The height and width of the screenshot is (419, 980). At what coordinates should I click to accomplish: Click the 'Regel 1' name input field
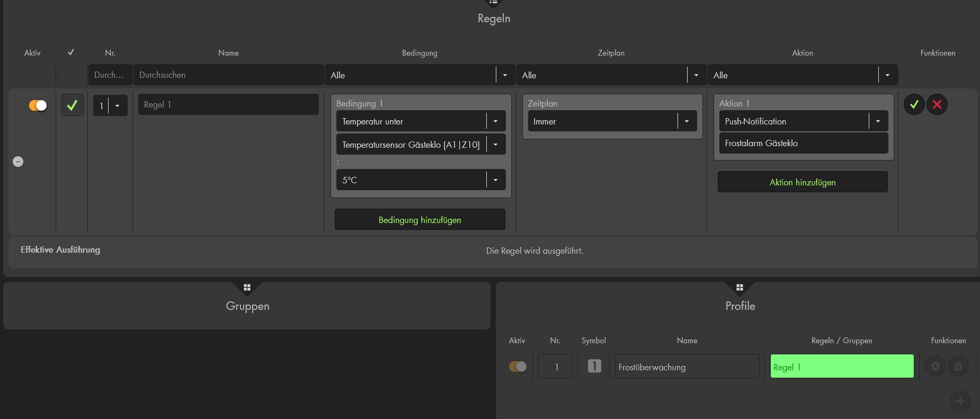228,105
